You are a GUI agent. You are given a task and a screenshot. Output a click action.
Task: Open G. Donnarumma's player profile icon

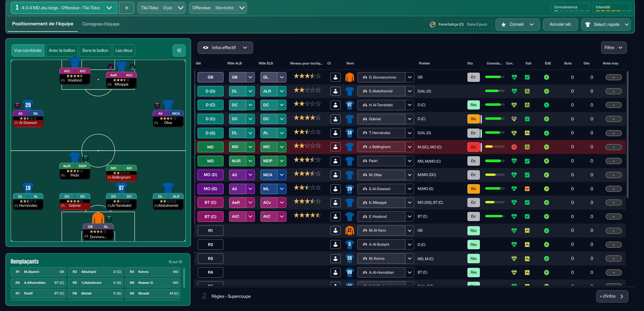click(x=335, y=77)
